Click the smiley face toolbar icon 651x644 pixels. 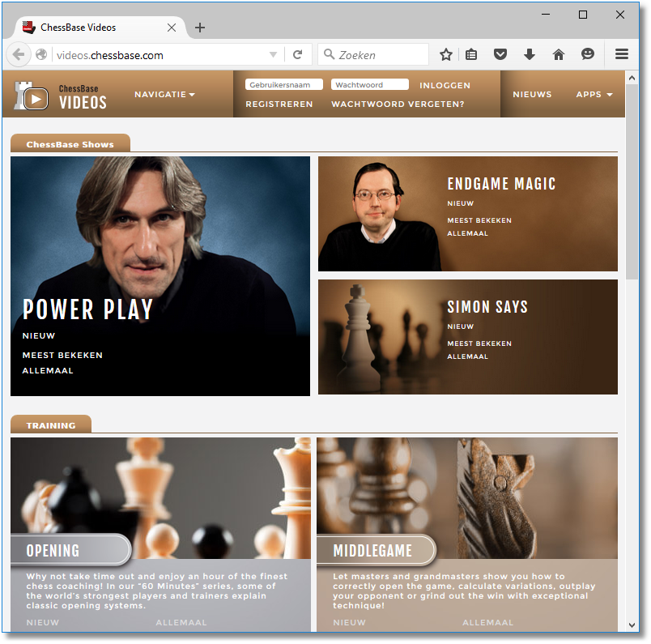[x=588, y=55]
